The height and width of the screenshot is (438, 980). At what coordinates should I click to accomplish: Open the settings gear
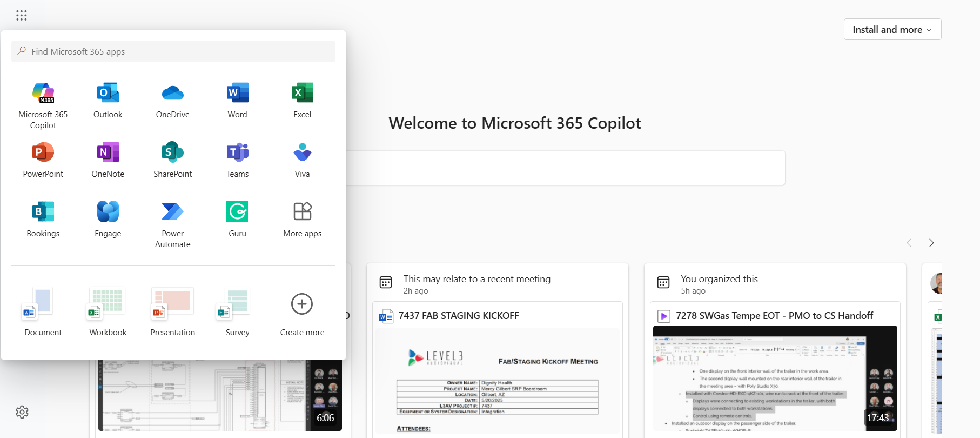tap(22, 412)
